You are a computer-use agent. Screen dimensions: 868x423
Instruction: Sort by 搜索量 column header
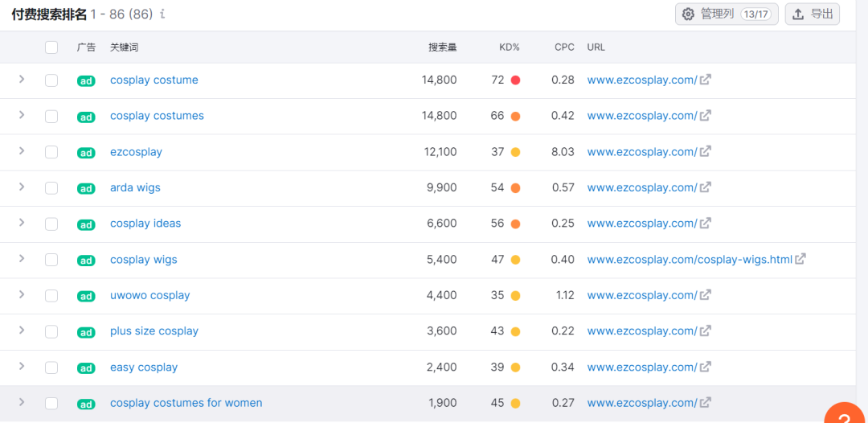442,47
